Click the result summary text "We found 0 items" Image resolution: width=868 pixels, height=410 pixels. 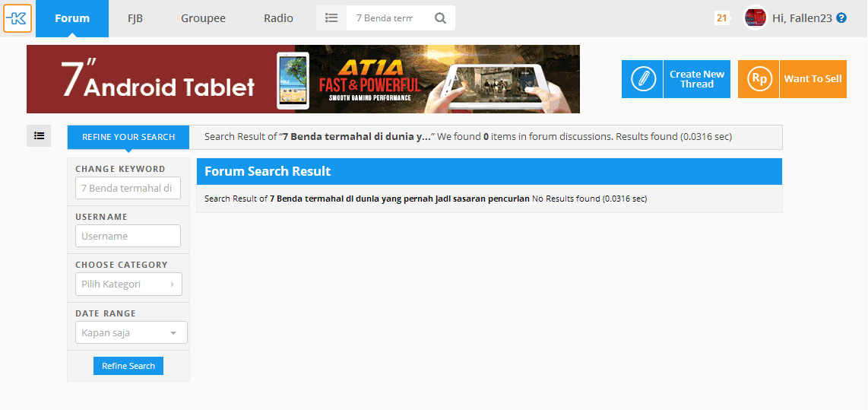coord(476,137)
